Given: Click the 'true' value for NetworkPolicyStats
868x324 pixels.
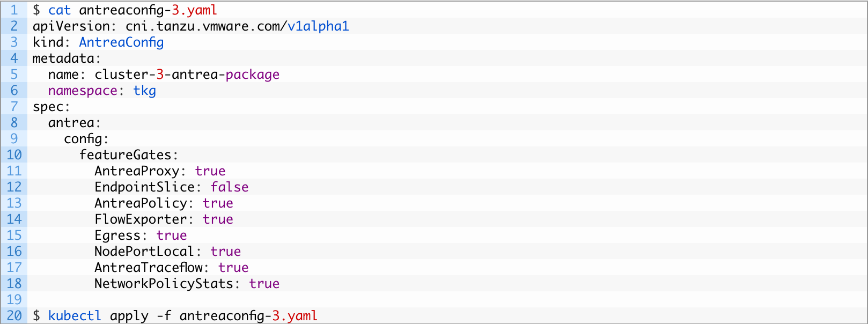Looking at the screenshot, I should 264,284.
